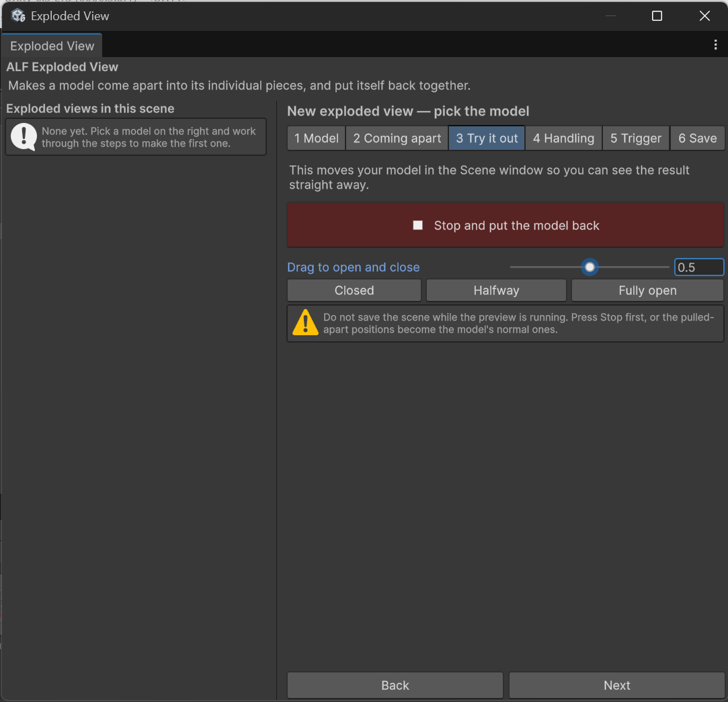Click the ALF Exploded View title
The width and height of the screenshot is (728, 702).
pyautogui.click(x=63, y=67)
